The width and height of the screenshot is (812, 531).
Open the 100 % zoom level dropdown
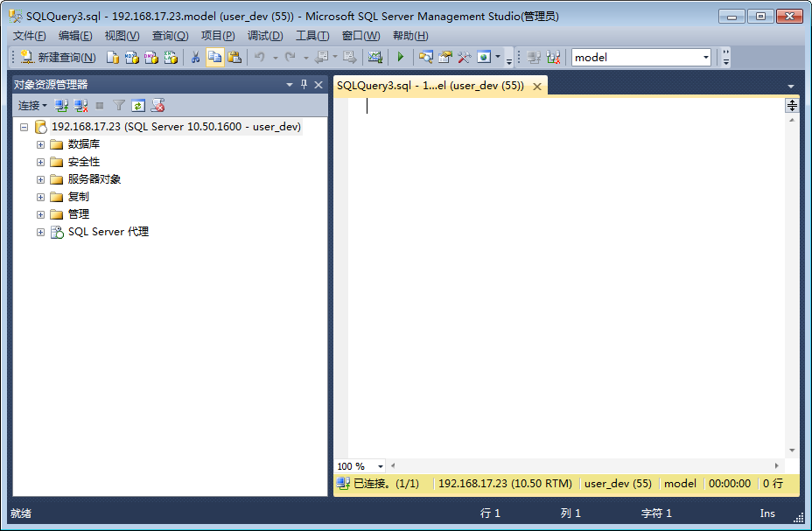coord(381,466)
